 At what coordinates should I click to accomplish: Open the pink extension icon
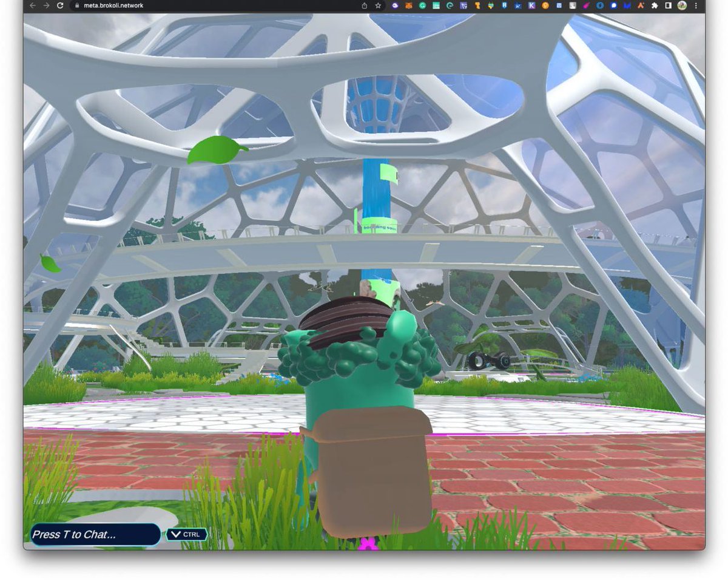586,5
